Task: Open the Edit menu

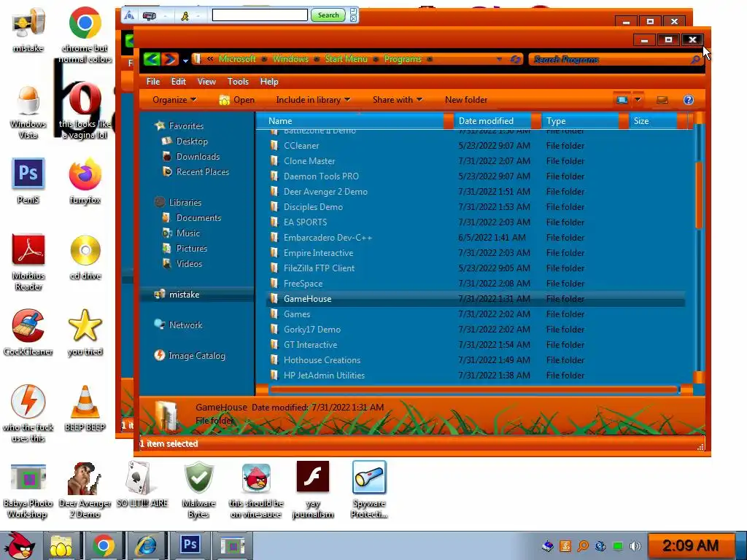Action: 179,82
